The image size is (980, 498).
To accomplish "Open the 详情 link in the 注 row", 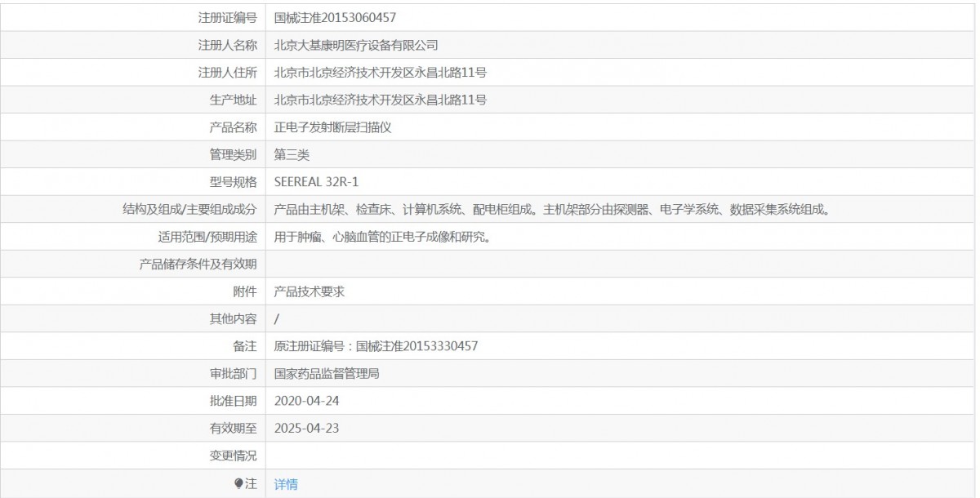I will click(286, 484).
